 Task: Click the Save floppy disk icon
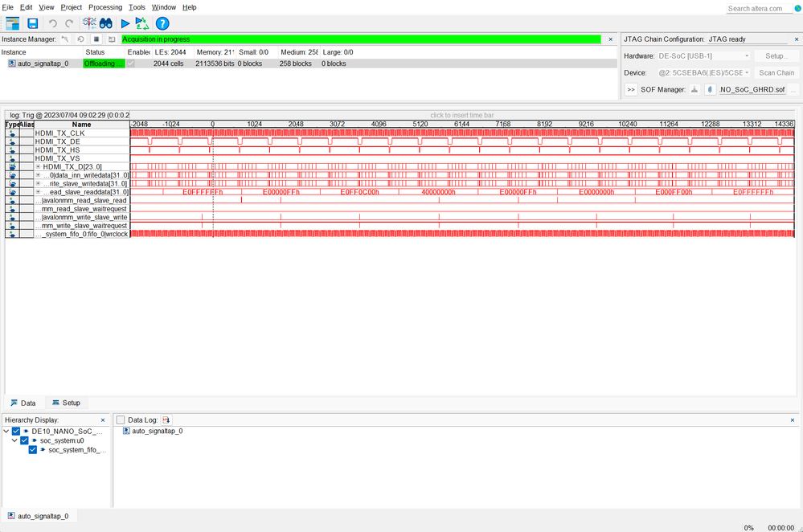(33, 23)
